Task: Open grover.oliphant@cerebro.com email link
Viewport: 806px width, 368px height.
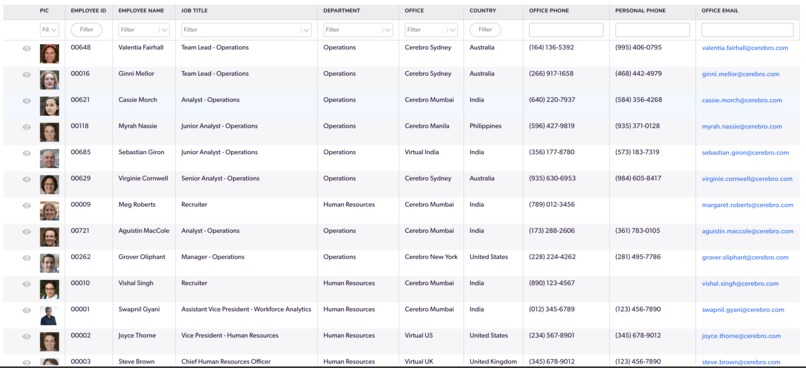Action: point(745,257)
